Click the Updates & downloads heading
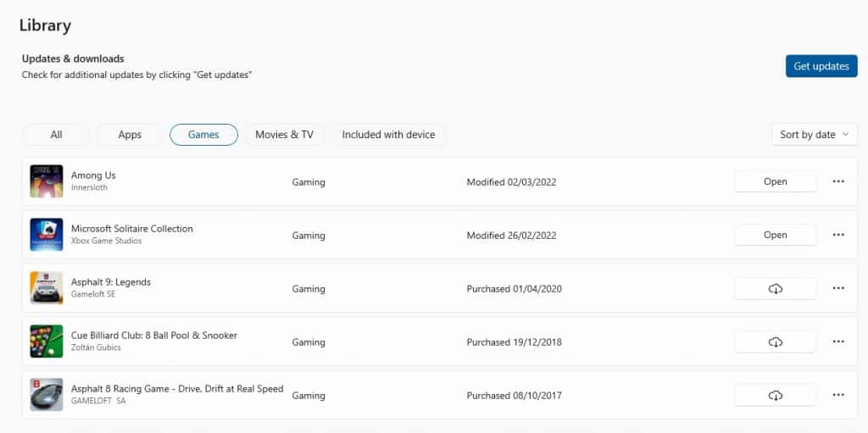Screen dimensions: 868x433 tap(73, 58)
